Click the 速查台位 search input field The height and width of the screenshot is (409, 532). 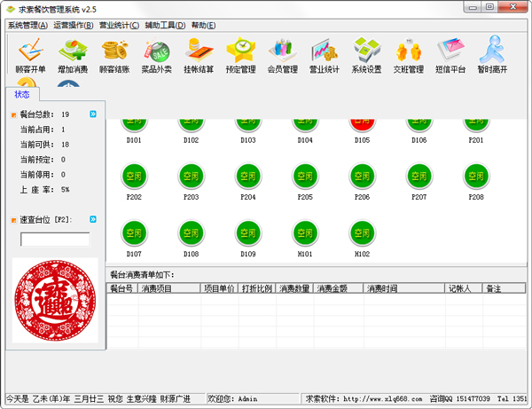tap(55, 239)
